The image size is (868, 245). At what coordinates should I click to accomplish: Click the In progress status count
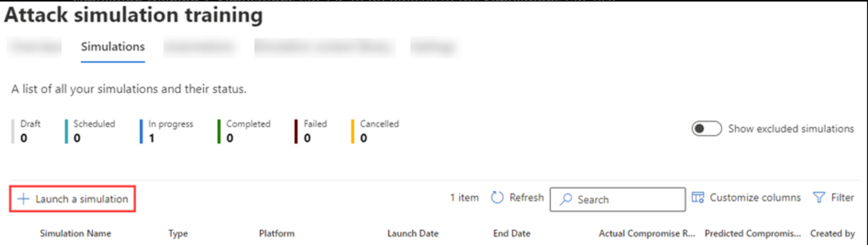[152, 138]
